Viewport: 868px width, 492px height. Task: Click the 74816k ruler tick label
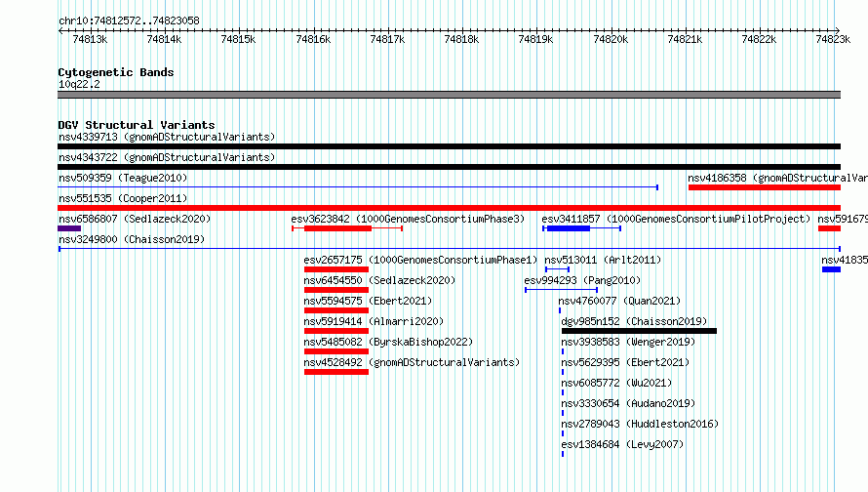tap(313, 39)
